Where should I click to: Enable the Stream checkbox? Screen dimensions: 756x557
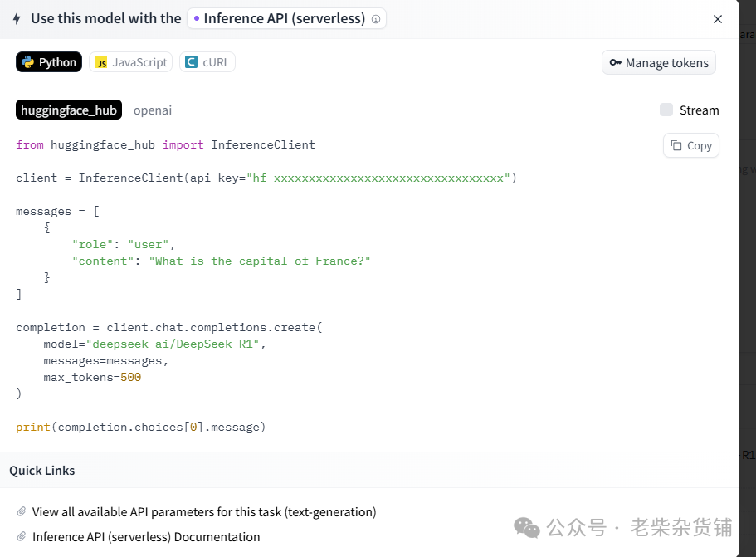coord(666,110)
